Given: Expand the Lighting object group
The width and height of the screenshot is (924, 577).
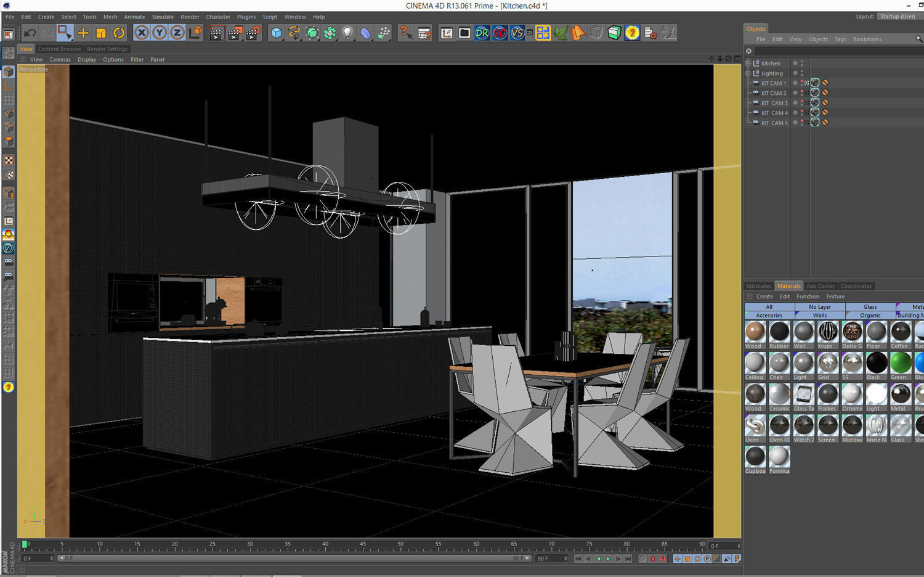Looking at the screenshot, I should pyautogui.click(x=748, y=73).
